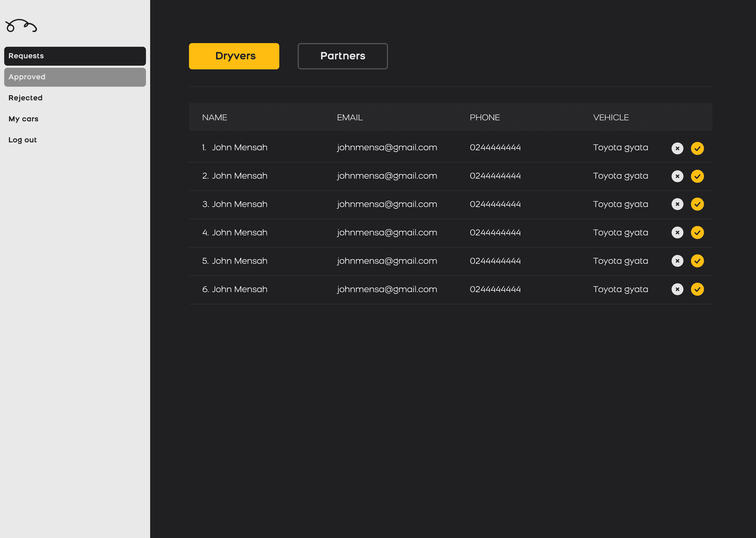Approve request 2 John Mensah with checkmark
Image resolution: width=756 pixels, height=538 pixels.
(697, 176)
